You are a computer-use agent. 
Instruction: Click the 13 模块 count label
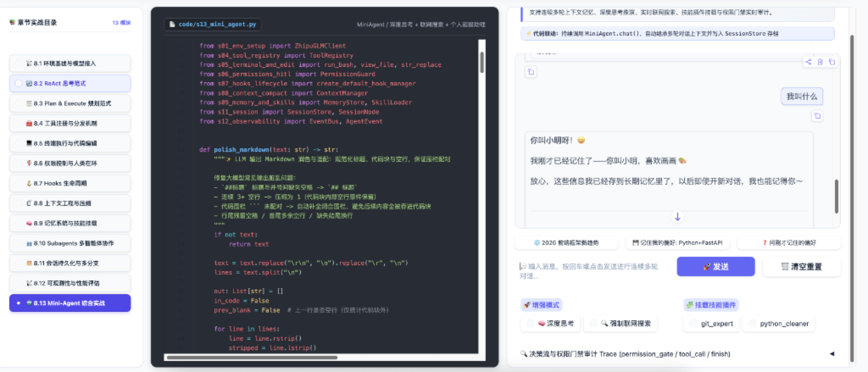click(121, 22)
